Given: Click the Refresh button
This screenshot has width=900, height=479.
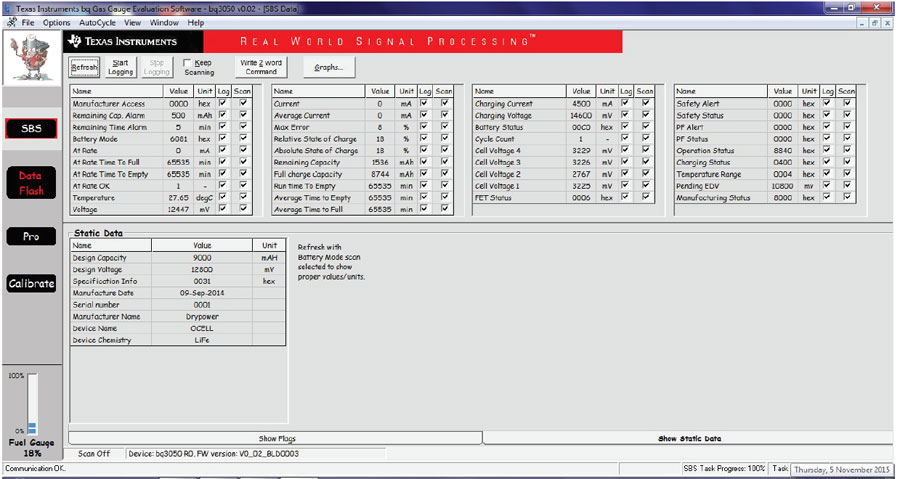Looking at the screenshot, I should tap(84, 67).
